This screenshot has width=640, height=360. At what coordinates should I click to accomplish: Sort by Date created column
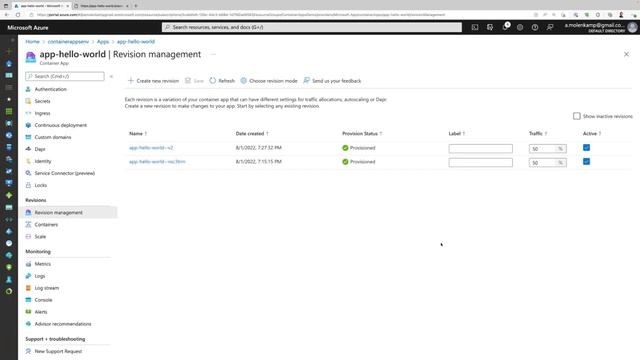251,133
